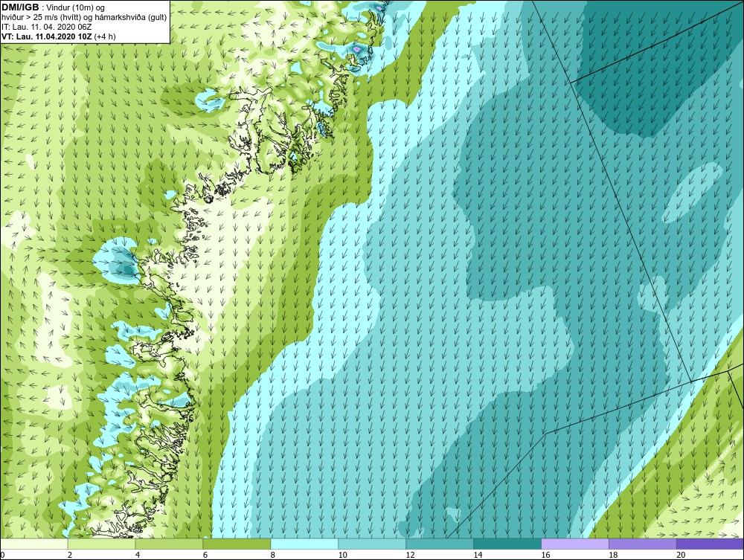Click the legend label '0'
Image resolution: width=744 pixels, height=560 pixels.
tap(2, 555)
